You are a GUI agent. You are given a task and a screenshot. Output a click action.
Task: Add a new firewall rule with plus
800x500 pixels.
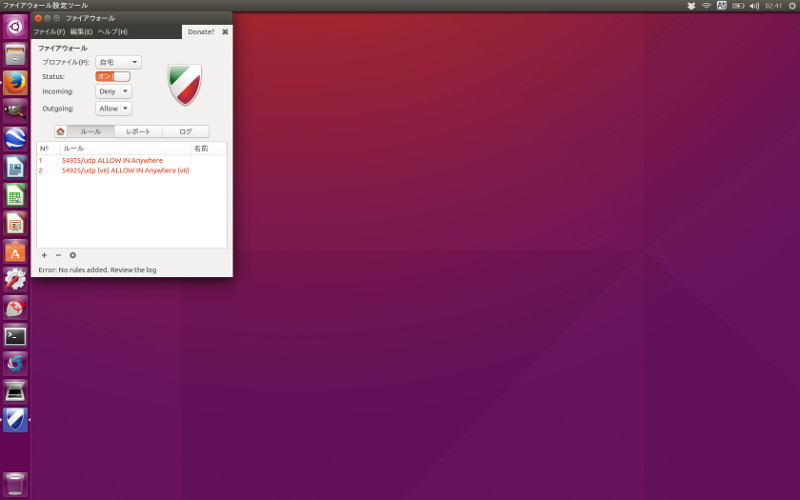click(x=44, y=255)
